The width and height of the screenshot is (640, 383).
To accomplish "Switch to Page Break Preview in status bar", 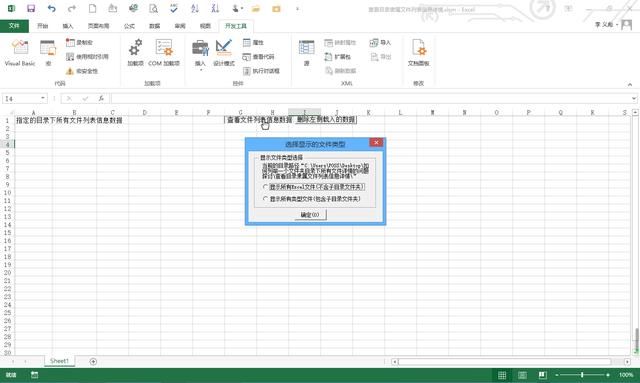I will (542, 375).
